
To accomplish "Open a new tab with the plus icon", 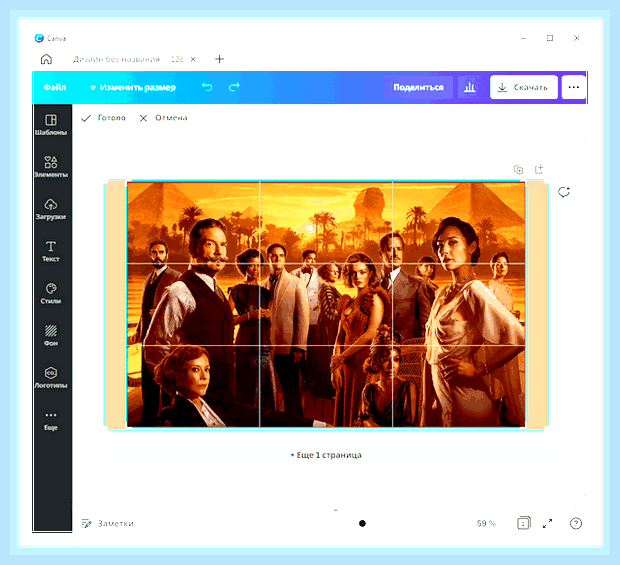I will pos(219,59).
